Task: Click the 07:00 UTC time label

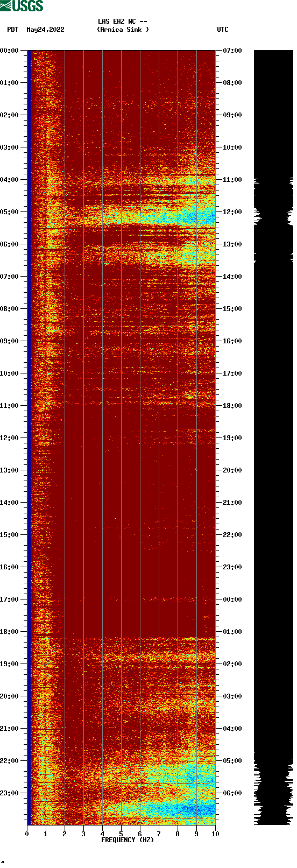Action: click(x=232, y=51)
